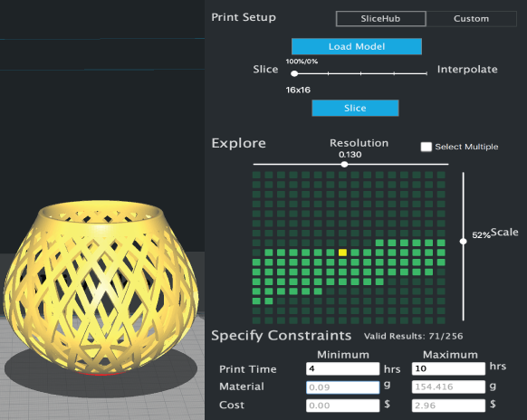This screenshot has width=527, height=420.
Task: Click the Cost minimum field
Action: point(343,406)
